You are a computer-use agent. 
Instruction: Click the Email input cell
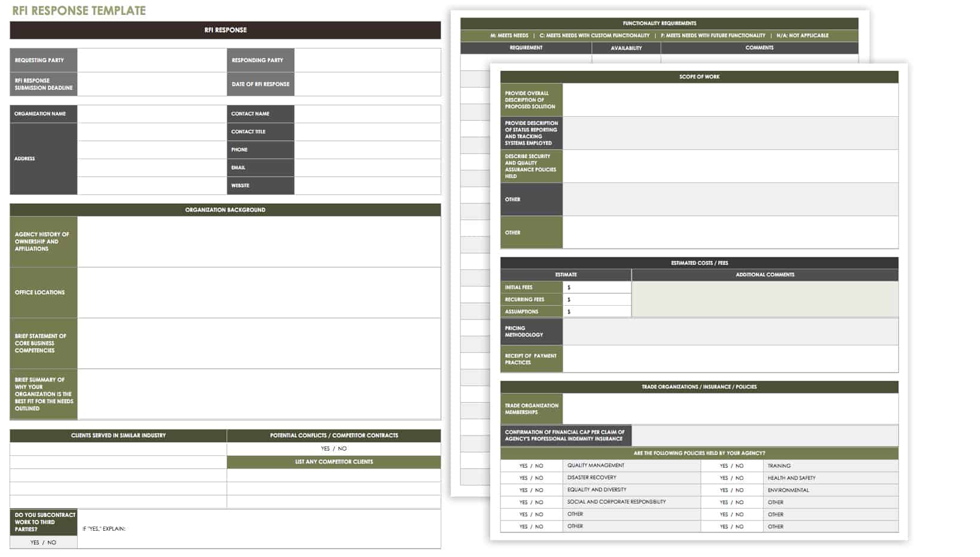(367, 168)
